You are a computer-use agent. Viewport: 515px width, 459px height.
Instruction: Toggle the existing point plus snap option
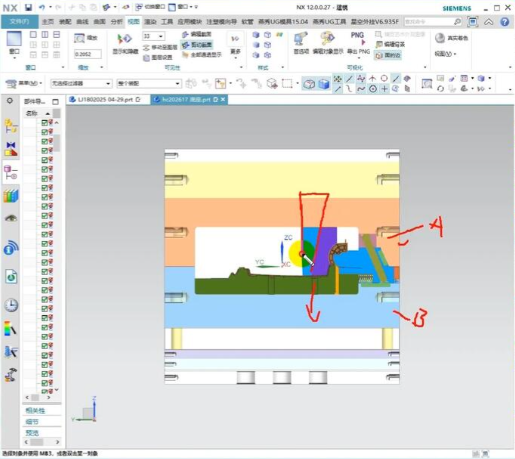click(x=384, y=89)
